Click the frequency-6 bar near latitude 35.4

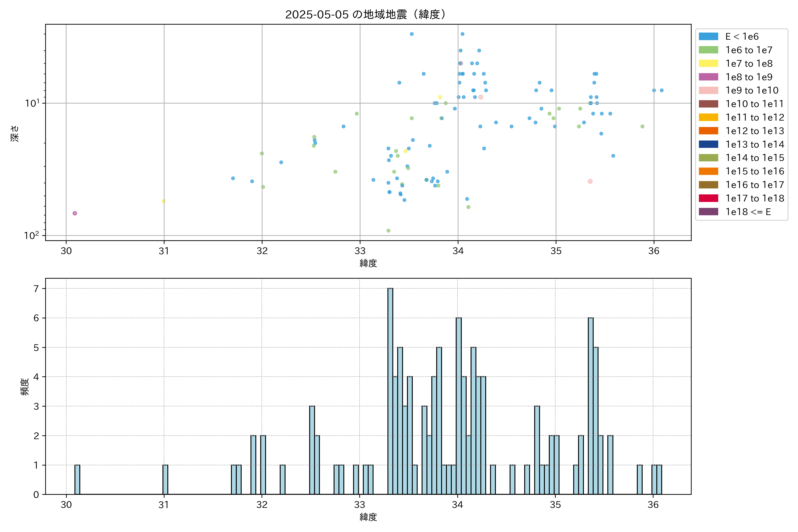[590, 405]
